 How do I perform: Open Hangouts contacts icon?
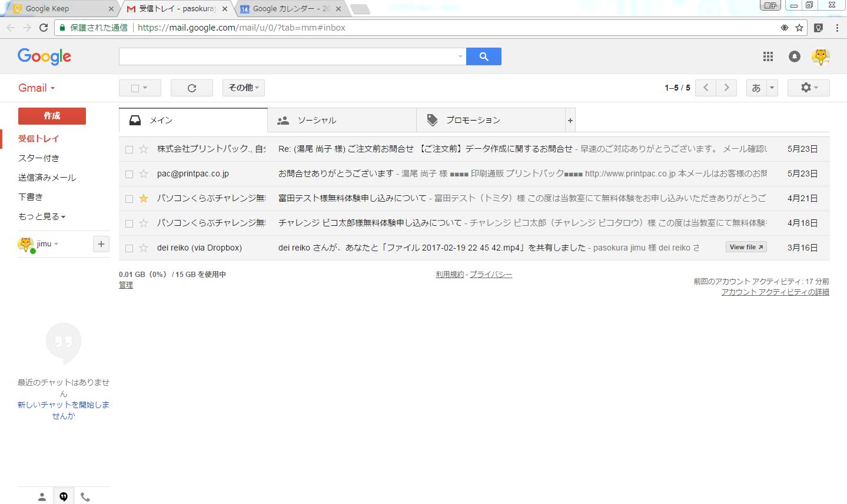(x=42, y=497)
